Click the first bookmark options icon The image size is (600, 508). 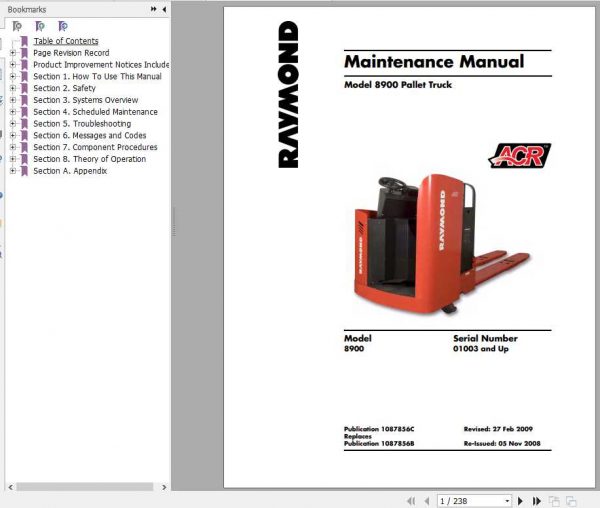[17, 26]
